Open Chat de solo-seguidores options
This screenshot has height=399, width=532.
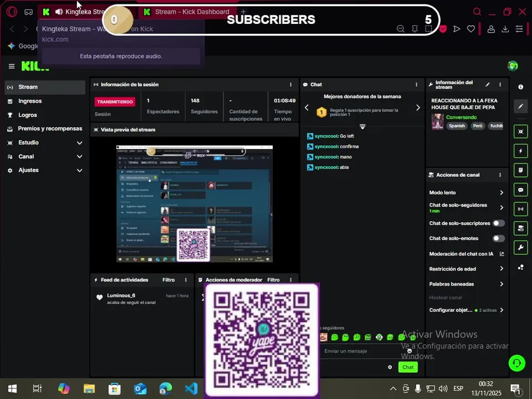click(x=466, y=208)
